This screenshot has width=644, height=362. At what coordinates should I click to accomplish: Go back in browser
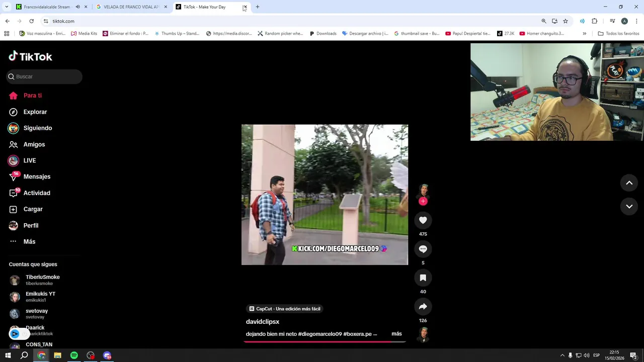pyautogui.click(x=7, y=21)
